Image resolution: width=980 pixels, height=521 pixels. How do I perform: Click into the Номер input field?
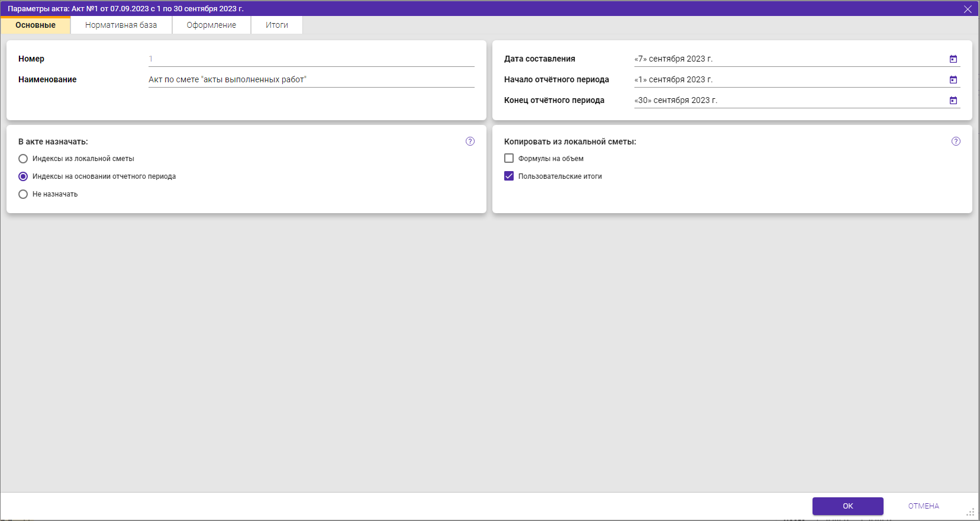click(x=311, y=59)
